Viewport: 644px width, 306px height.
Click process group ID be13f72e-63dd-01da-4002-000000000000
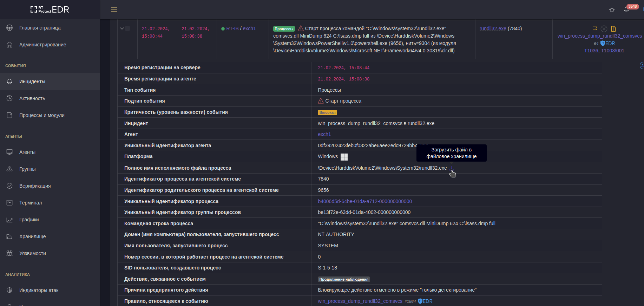point(364,212)
